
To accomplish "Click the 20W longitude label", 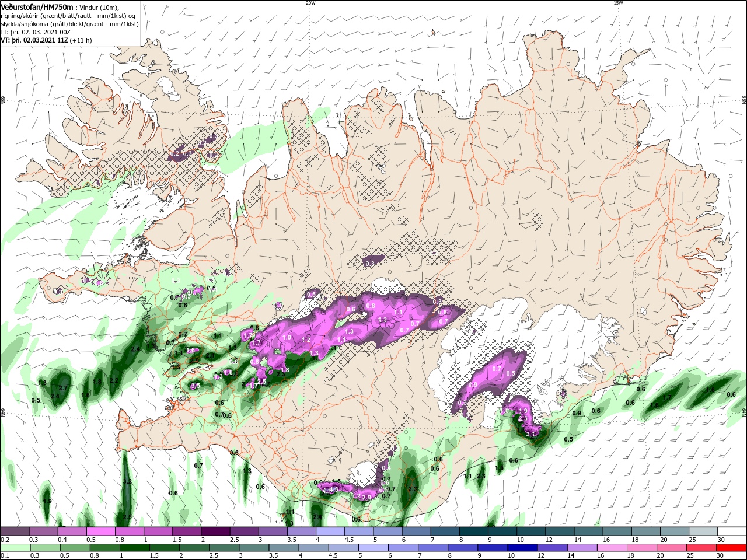I will 310,3.
